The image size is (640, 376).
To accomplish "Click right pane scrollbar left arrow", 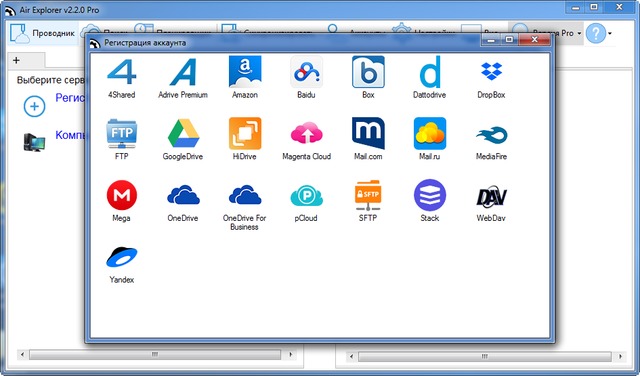I will pyautogui.click(x=351, y=356).
